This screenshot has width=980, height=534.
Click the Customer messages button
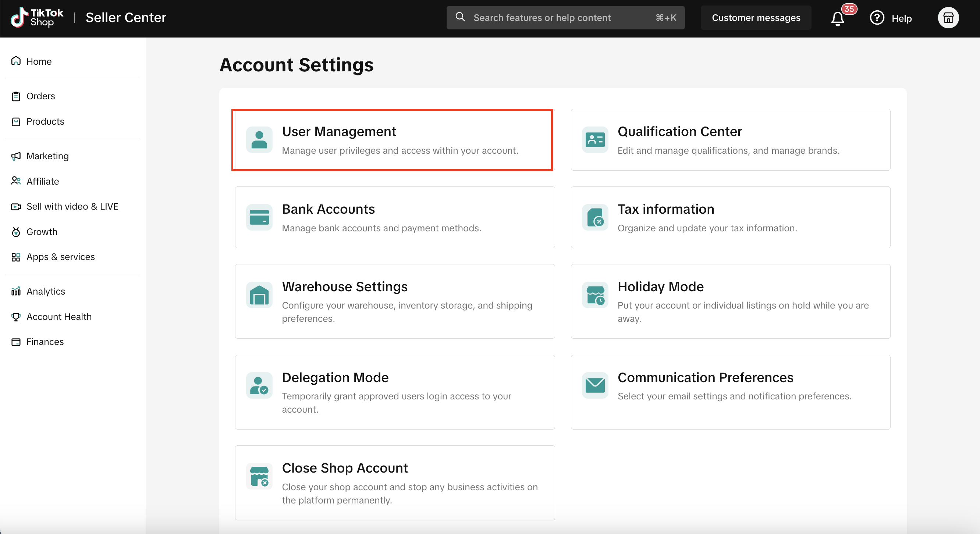(x=756, y=18)
